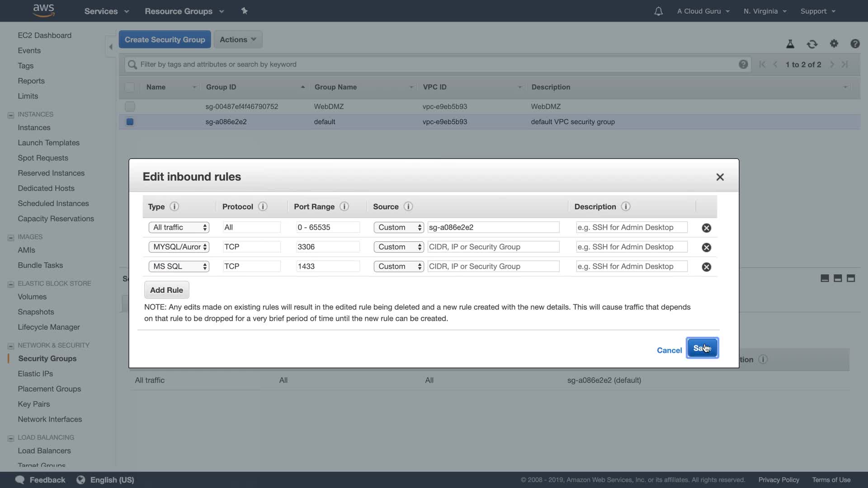
Task: Check the WebDMZ security group checkbox
Action: click(x=130, y=107)
